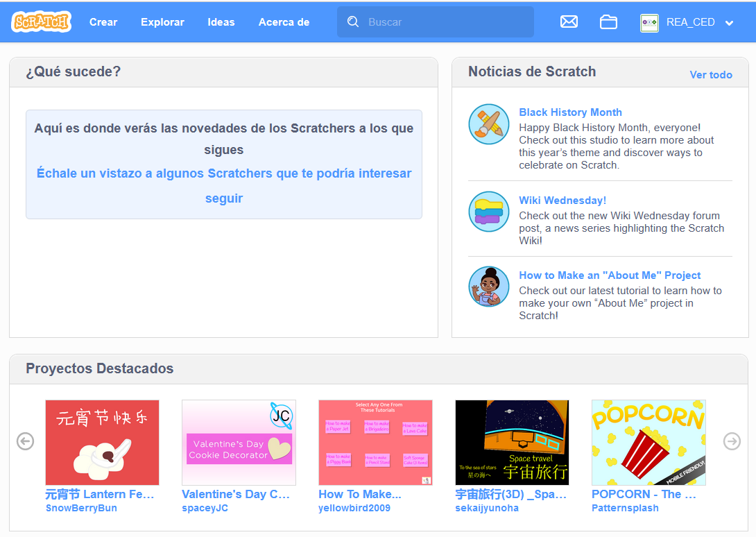This screenshot has height=537, width=756.
Task: Expand the REA_CED account dropdown arrow
Action: [729, 22]
